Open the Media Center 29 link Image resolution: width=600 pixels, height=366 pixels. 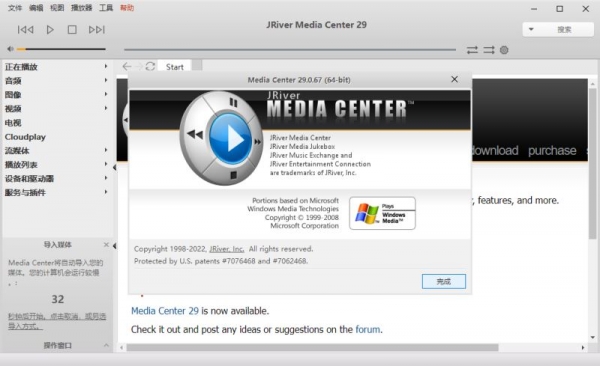pyautogui.click(x=165, y=311)
